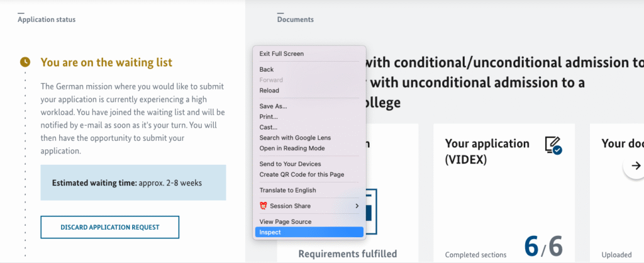Open in Reading Mode menu item
The image size is (644, 263).
pos(309,148)
